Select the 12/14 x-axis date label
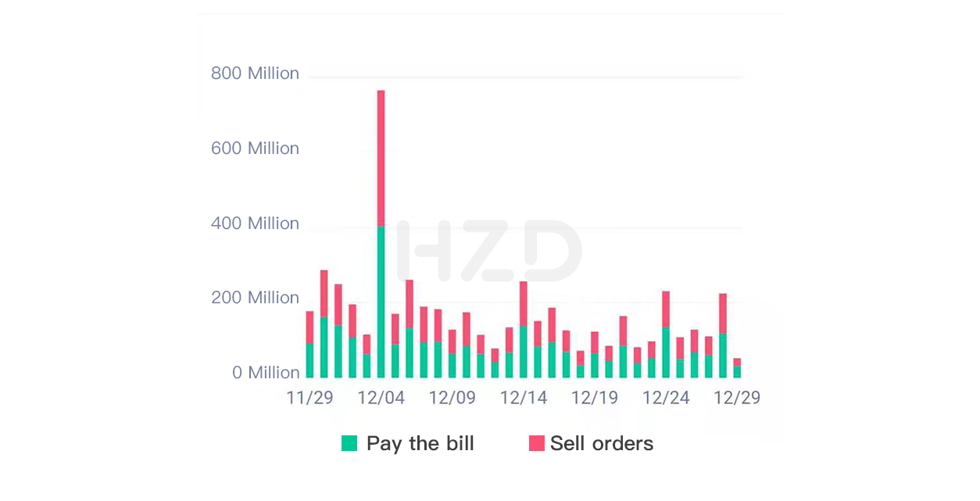Viewport: 980px width, 501px height. (x=524, y=398)
